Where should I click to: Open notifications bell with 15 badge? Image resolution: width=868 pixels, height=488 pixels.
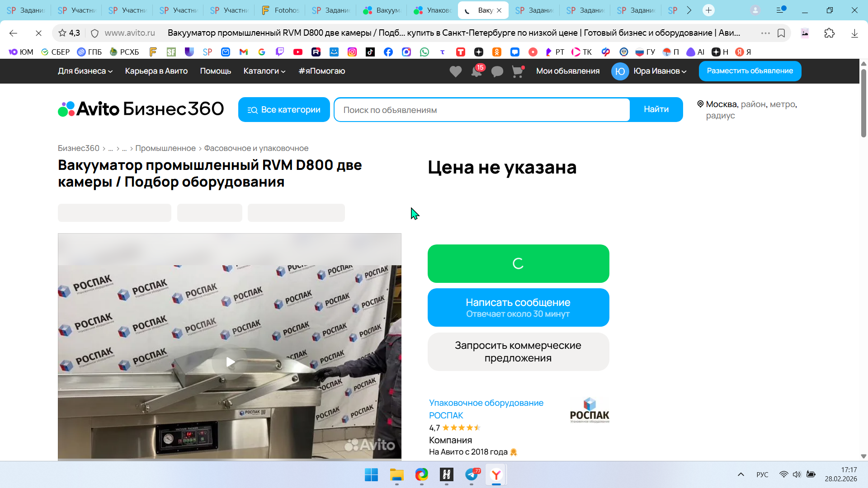point(476,71)
